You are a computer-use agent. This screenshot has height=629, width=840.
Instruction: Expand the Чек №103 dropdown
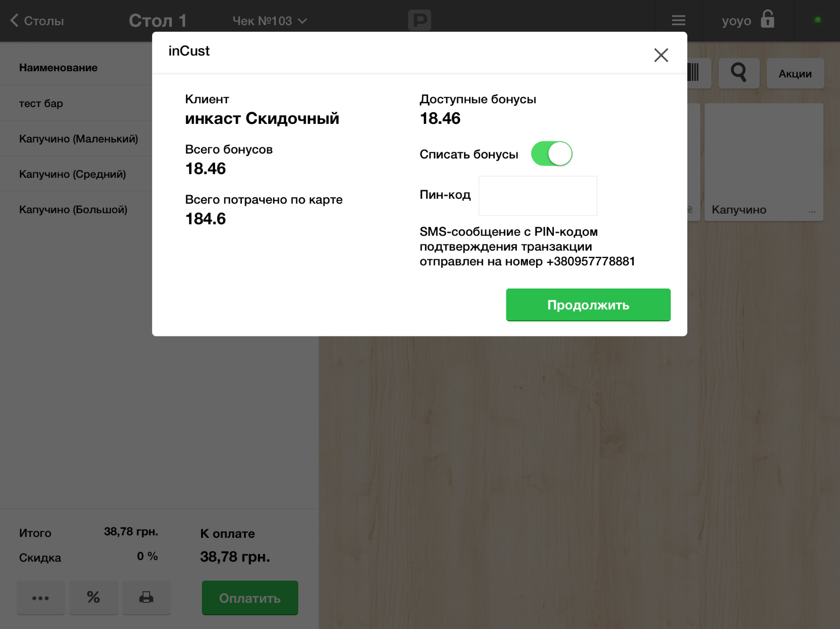pyautogui.click(x=270, y=21)
